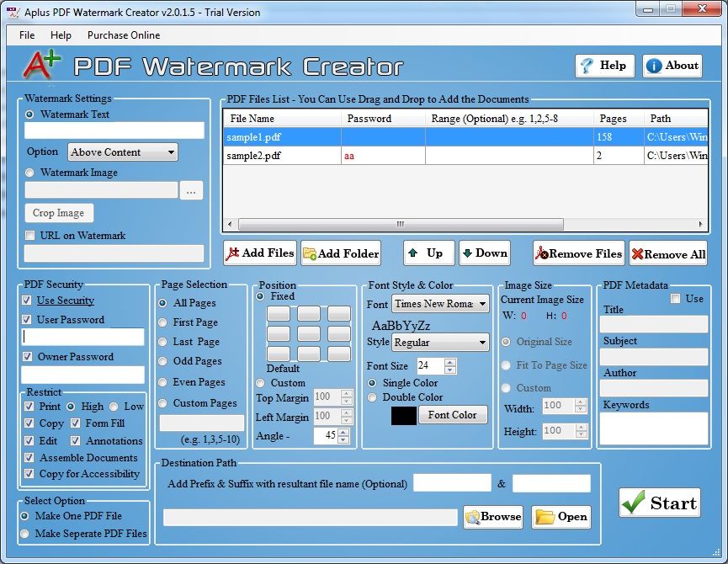
Task: Toggle Copy for Accessibility checkbox
Action: [29, 473]
